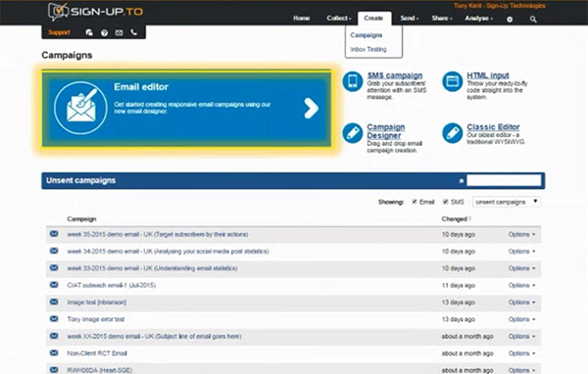Open the support help question mark icon
The width and height of the screenshot is (588, 374).
[x=104, y=33]
